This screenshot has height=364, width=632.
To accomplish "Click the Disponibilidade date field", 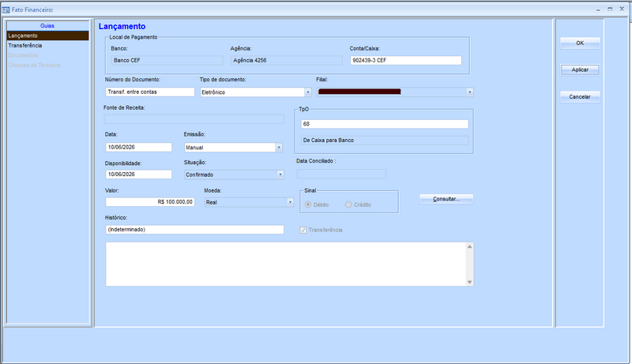I will pyautogui.click(x=139, y=174).
